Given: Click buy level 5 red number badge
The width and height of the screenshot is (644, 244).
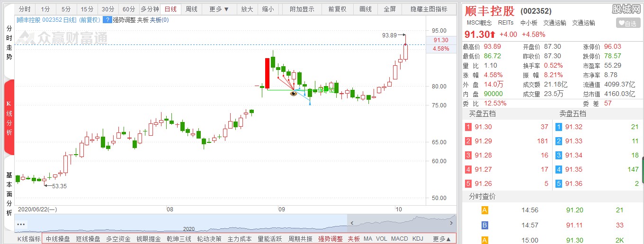Looking at the screenshot, I should [468, 183].
